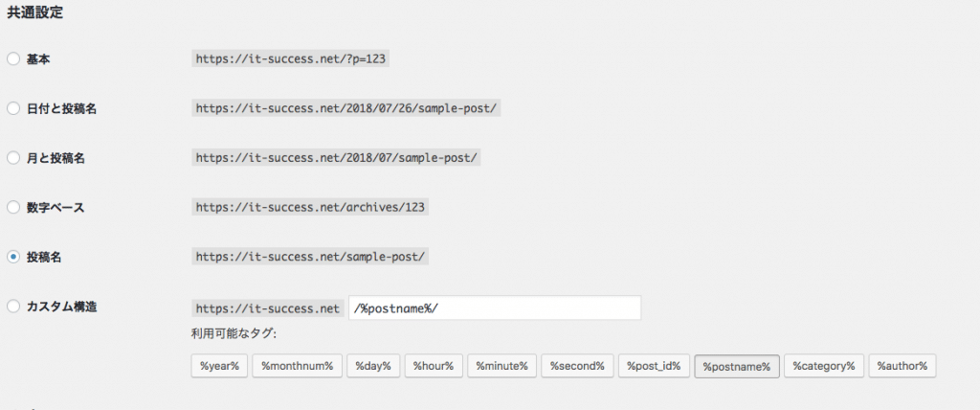The height and width of the screenshot is (410, 980).
Task: Click the %second% tag button
Action: point(577,366)
